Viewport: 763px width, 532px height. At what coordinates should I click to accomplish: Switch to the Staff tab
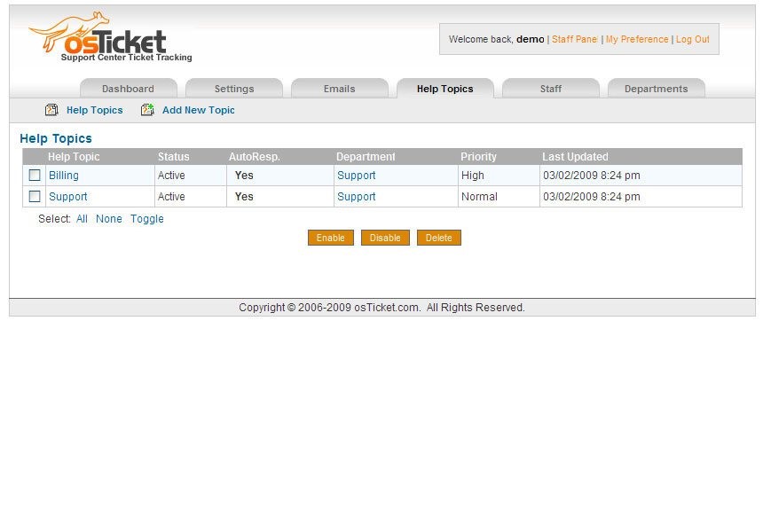[550, 88]
